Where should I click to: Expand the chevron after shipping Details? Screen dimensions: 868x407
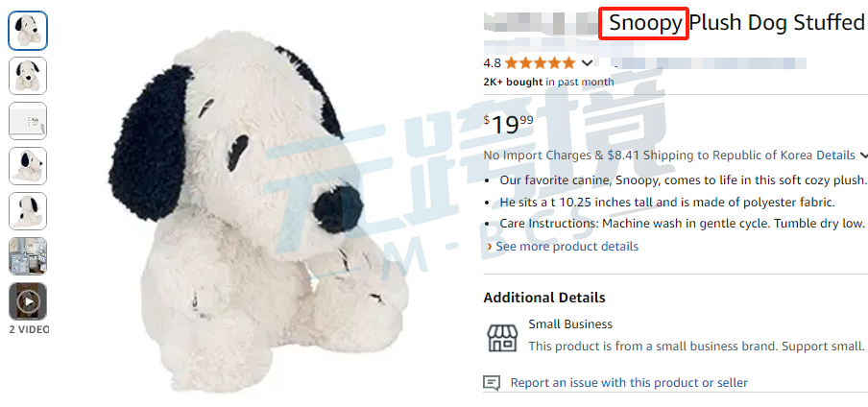click(x=863, y=156)
